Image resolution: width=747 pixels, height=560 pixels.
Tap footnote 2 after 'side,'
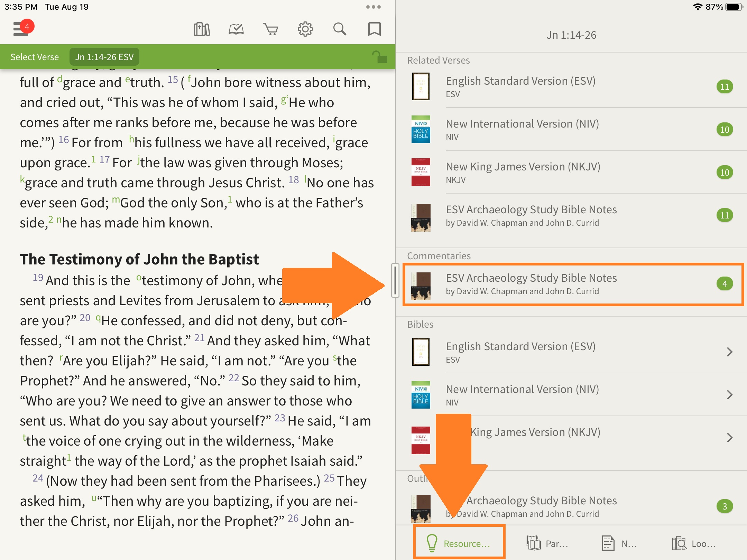pos(51,219)
